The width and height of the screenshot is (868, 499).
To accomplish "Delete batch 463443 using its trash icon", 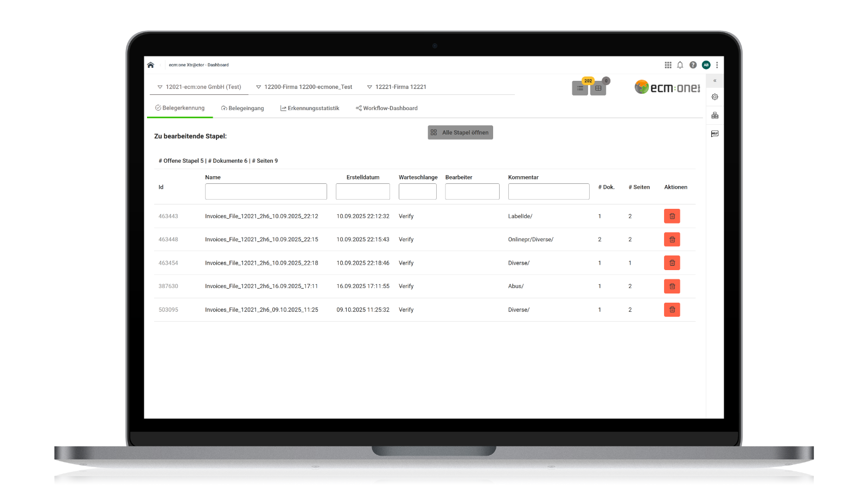I will click(672, 216).
